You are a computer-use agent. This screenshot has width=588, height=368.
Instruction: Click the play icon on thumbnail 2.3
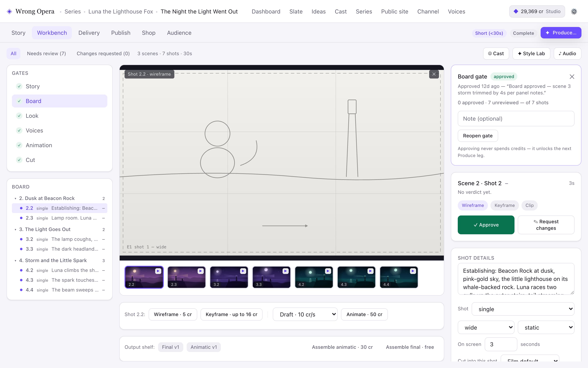(200, 271)
